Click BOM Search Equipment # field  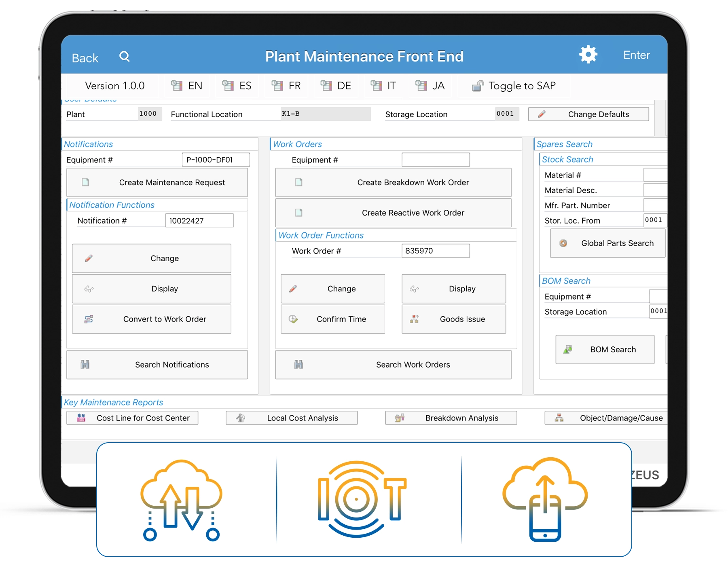pos(658,296)
